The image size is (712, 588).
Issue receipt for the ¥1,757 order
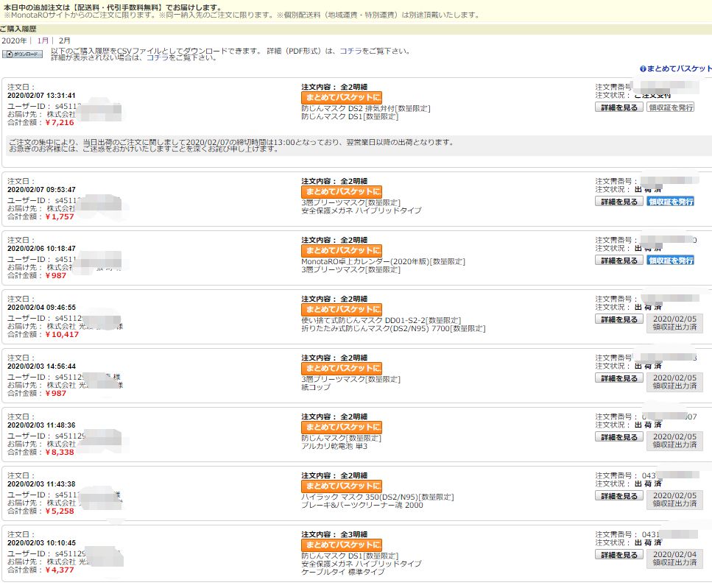pos(670,202)
